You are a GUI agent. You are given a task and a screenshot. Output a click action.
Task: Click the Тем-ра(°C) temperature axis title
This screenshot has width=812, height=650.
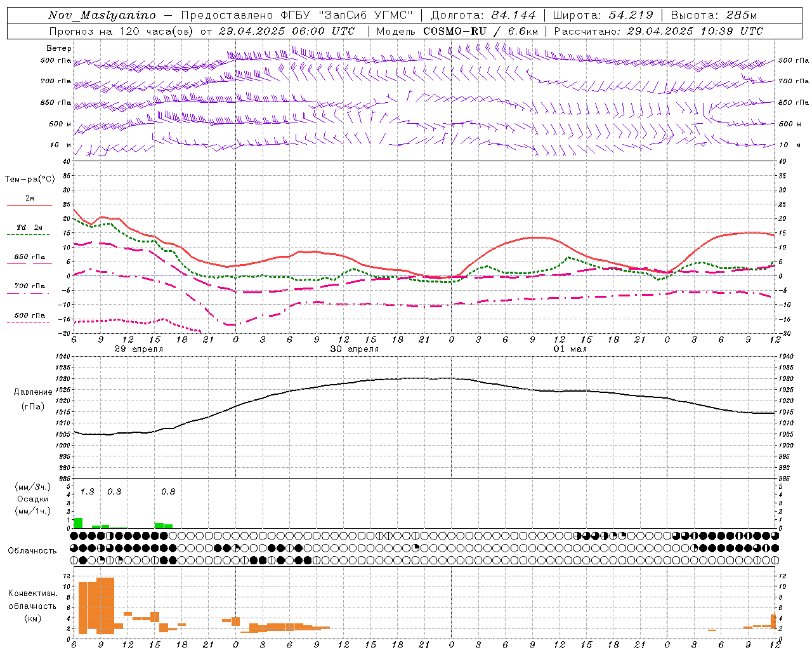[30, 180]
